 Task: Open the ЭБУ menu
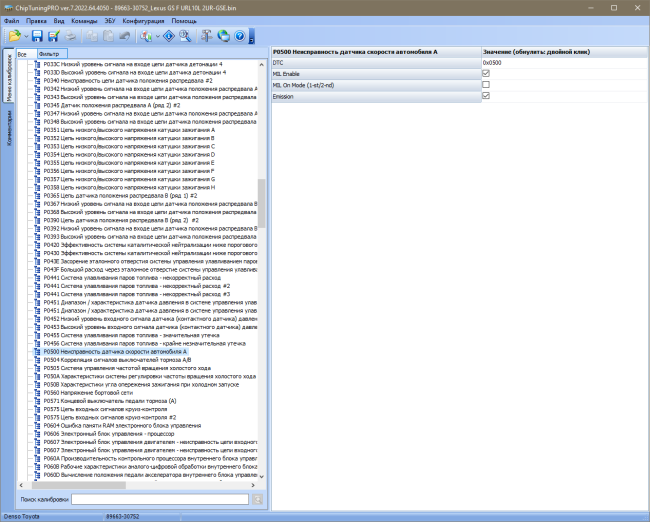tap(110, 21)
